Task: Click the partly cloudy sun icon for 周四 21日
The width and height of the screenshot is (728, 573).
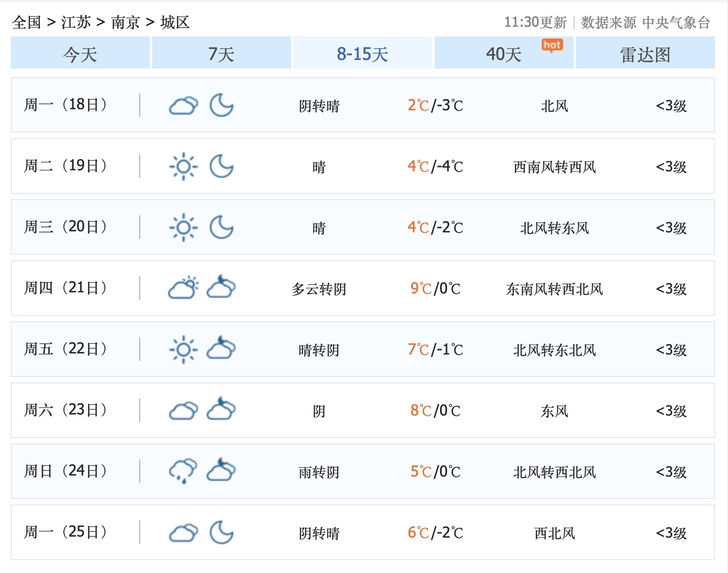Action: tap(183, 288)
